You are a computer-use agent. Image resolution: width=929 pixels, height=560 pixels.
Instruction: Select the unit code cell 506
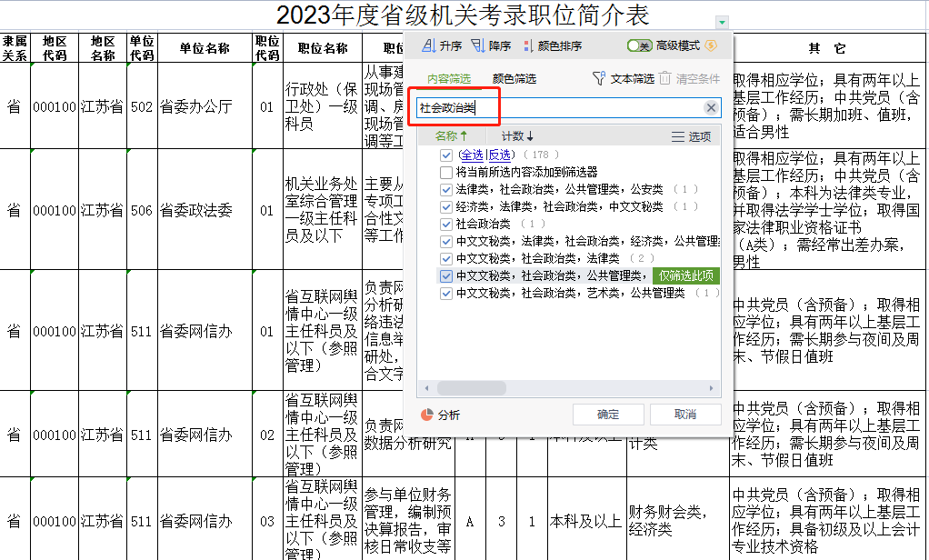click(142, 210)
